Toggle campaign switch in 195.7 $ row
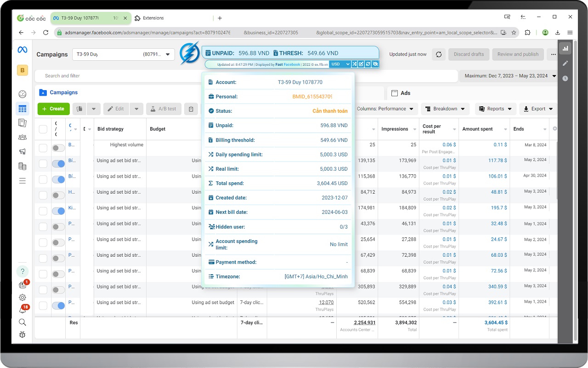The width and height of the screenshot is (588, 368). tap(58, 211)
